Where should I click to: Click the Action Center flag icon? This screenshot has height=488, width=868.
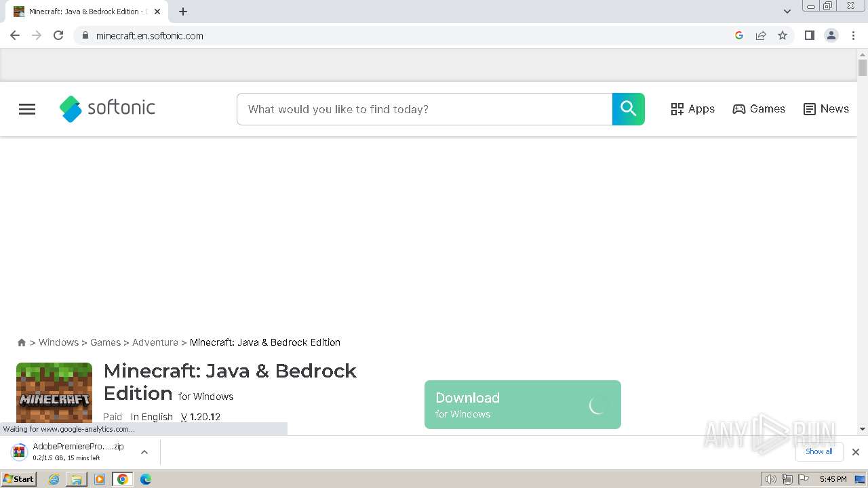click(x=804, y=479)
